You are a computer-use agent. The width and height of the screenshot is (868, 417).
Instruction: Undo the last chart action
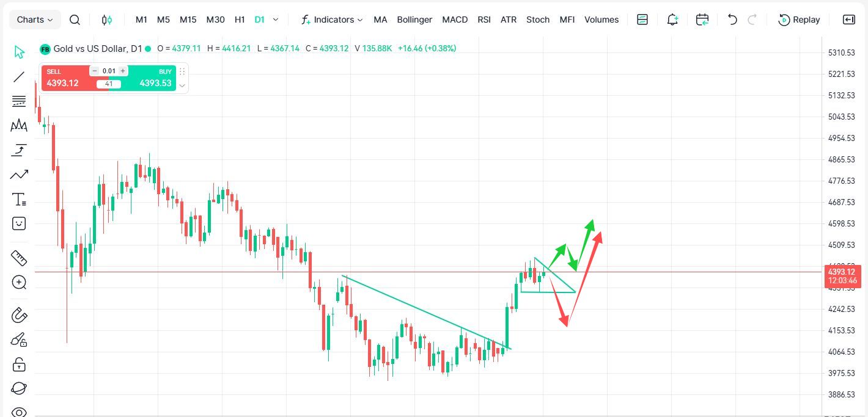(732, 20)
